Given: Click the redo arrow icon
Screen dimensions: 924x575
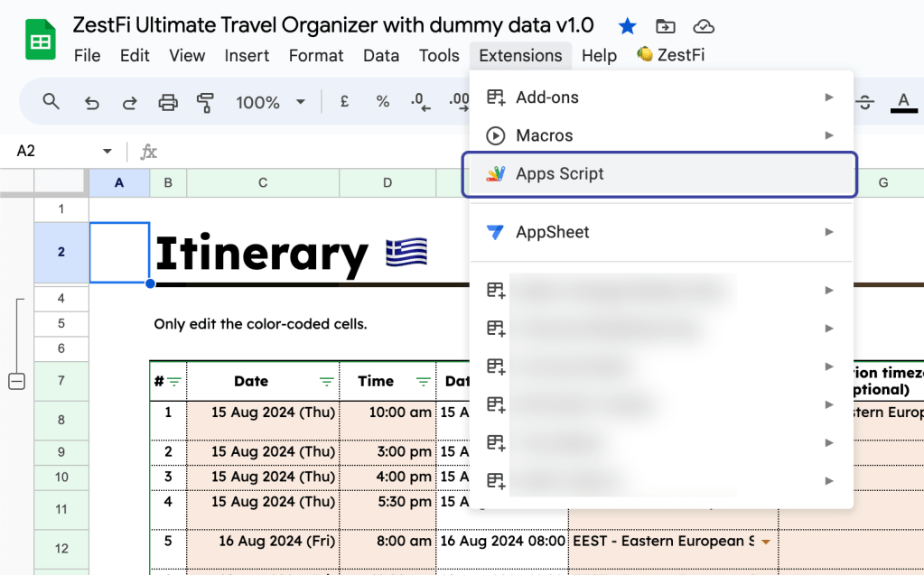Looking at the screenshot, I should pyautogui.click(x=130, y=102).
